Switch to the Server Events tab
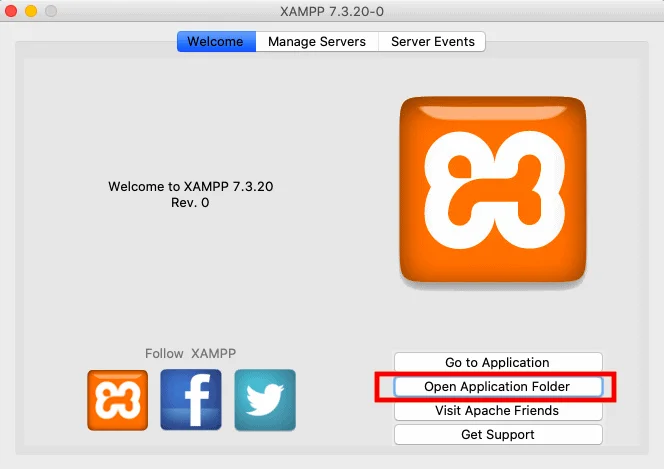This screenshot has width=664, height=469. (x=432, y=41)
